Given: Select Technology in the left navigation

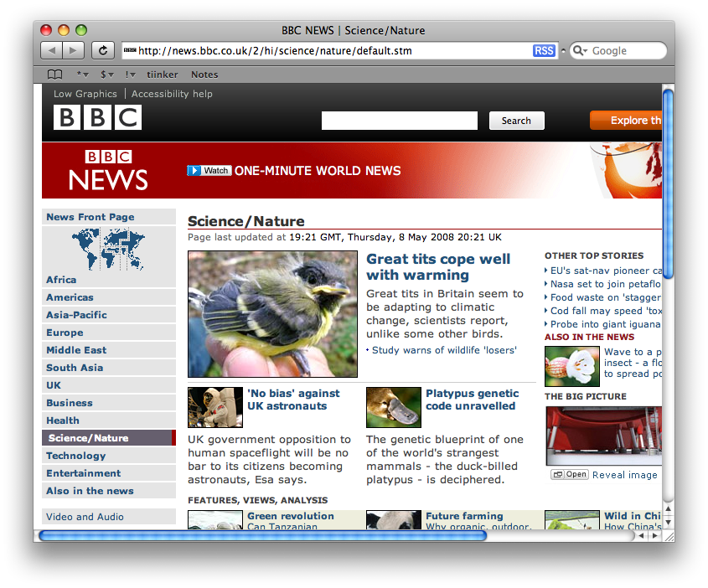Looking at the screenshot, I should 76,456.
